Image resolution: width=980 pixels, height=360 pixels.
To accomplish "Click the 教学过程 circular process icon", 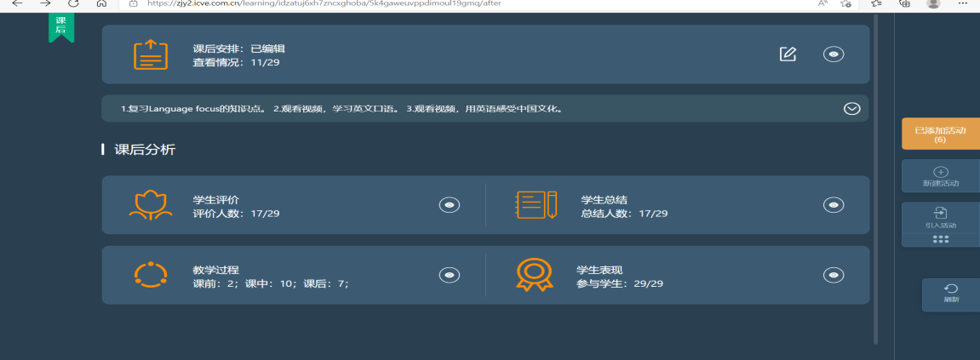I will pyautogui.click(x=151, y=275).
